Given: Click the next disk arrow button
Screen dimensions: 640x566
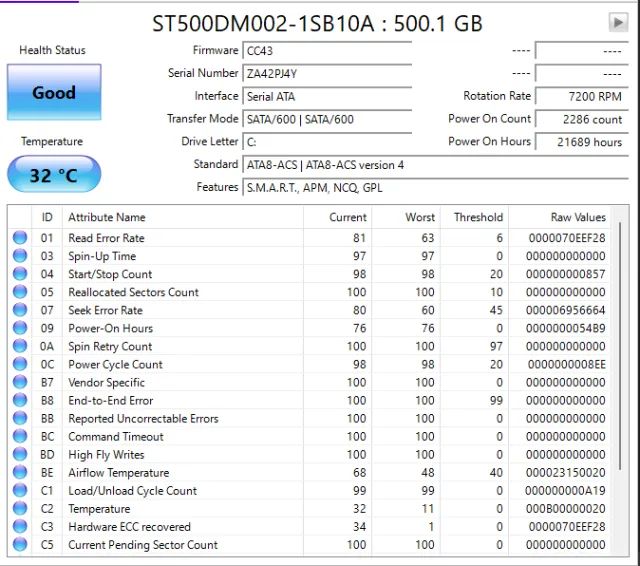Looking at the screenshot, I should pyautogui.click(x=618, y=22).
